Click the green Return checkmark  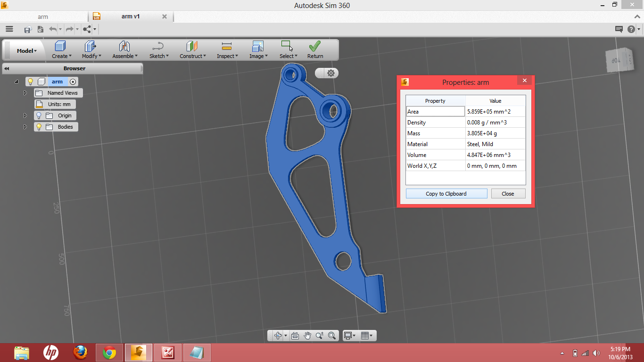(x=315, y=46)
